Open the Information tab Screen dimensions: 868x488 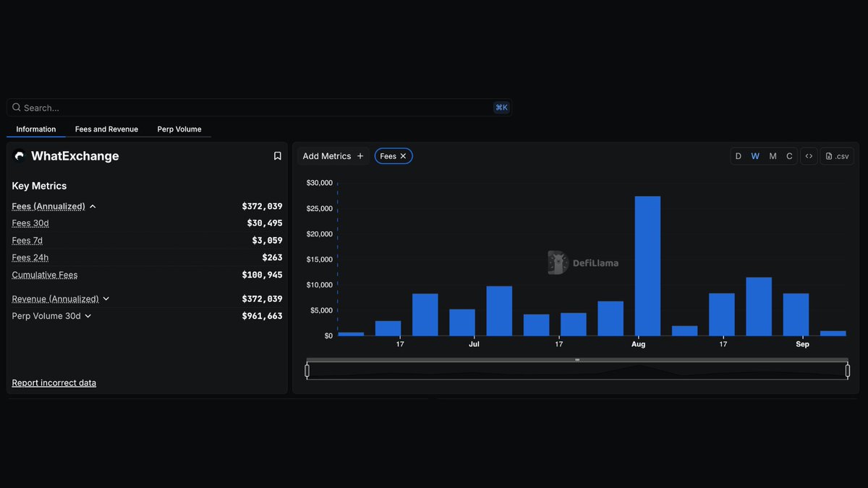point(36,129)
